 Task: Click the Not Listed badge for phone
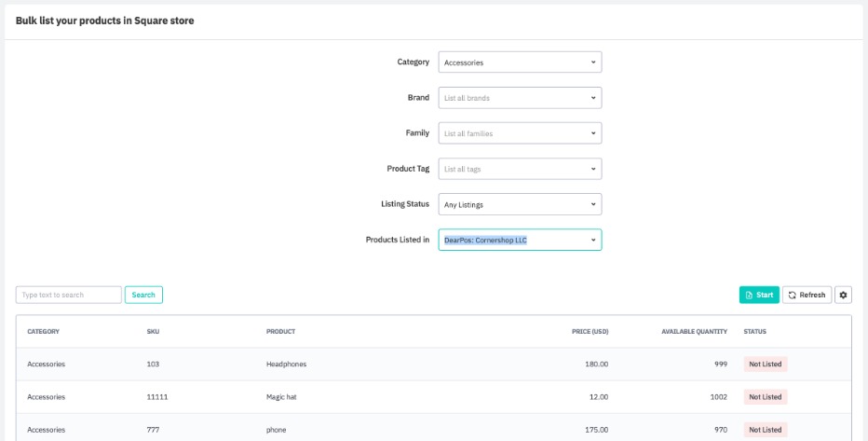(765, 430)
